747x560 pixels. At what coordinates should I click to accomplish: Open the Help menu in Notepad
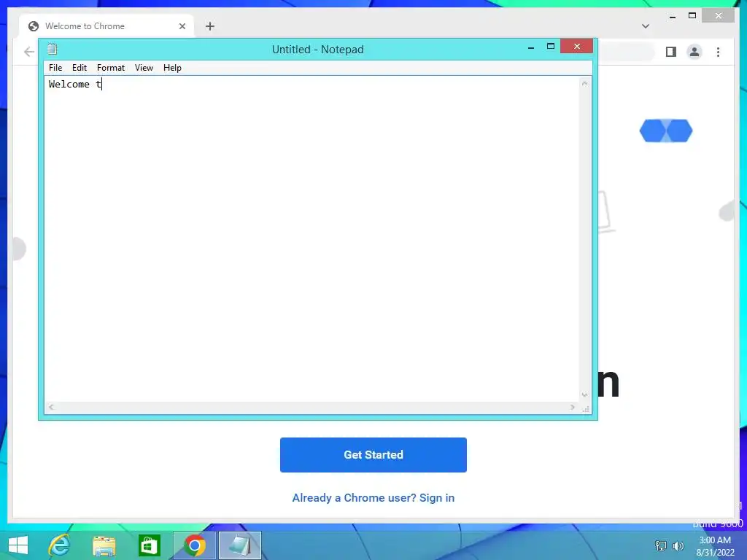coord(172,68)
